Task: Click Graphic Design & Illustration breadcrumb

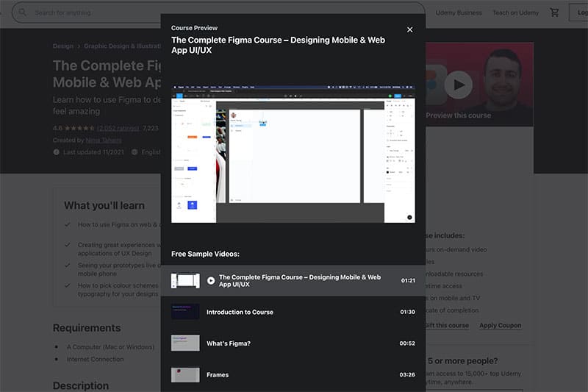Action: [122, 46]
